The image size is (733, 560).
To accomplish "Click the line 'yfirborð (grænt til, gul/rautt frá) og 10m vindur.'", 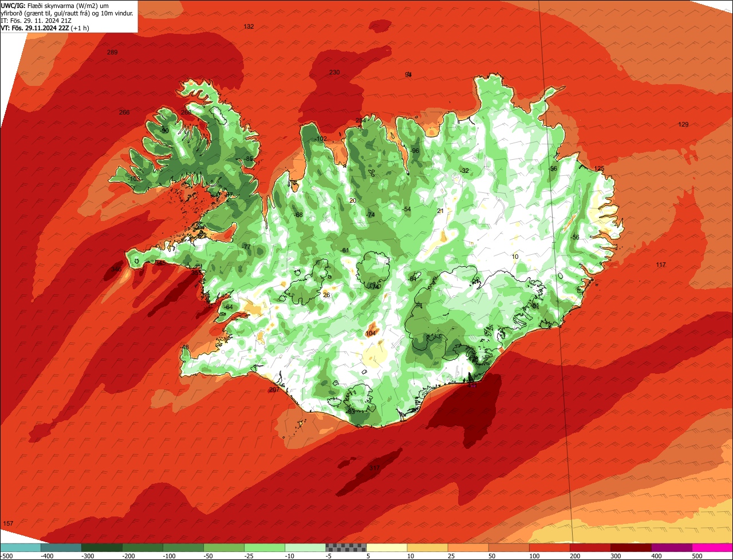I will pos(68,13).
